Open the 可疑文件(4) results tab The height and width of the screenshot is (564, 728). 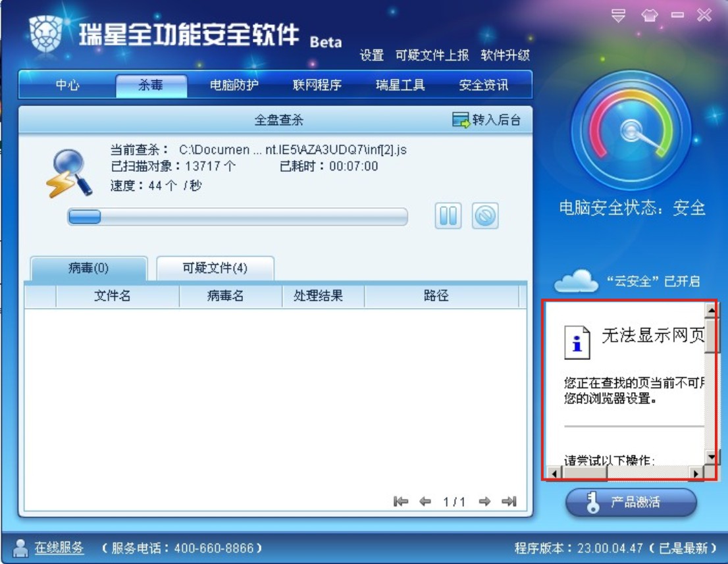[215, 268]
